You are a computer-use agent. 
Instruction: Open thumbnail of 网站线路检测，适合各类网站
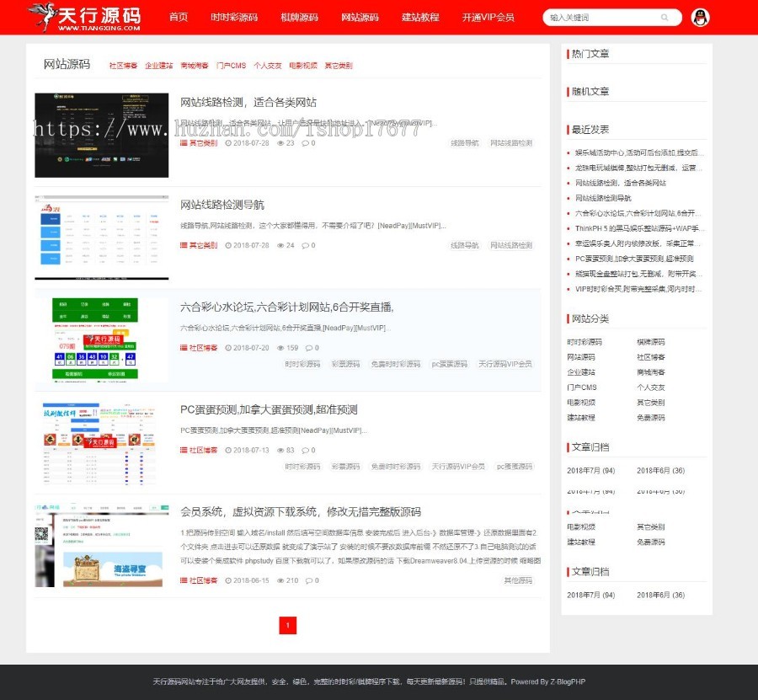coord(102,136)
